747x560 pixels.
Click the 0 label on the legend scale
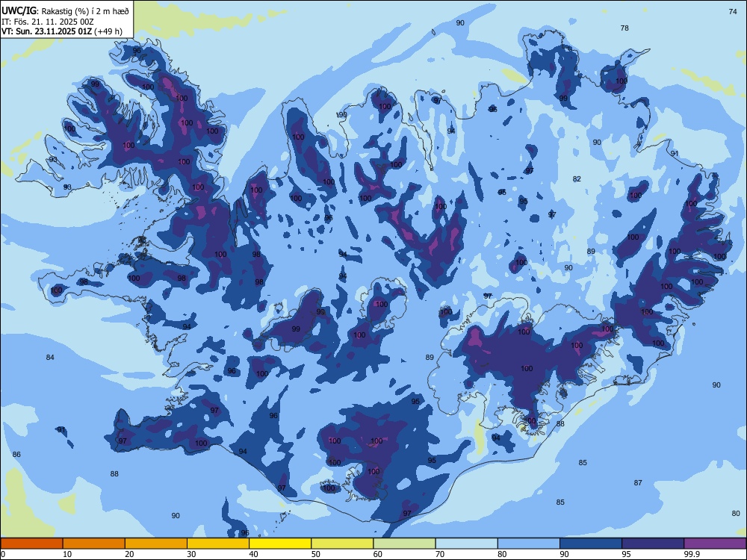tap(3, 554)
